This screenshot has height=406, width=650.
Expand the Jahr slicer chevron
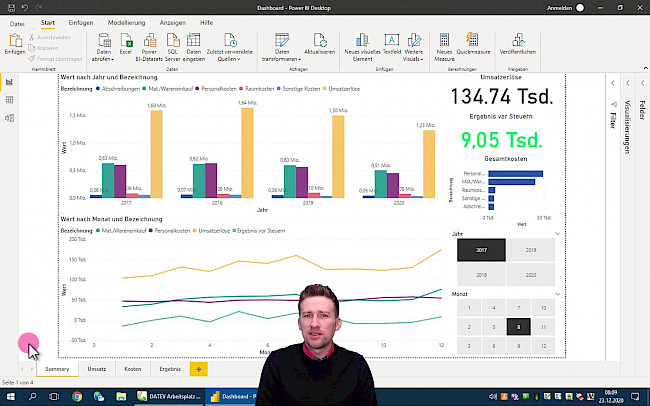(557, 234)
